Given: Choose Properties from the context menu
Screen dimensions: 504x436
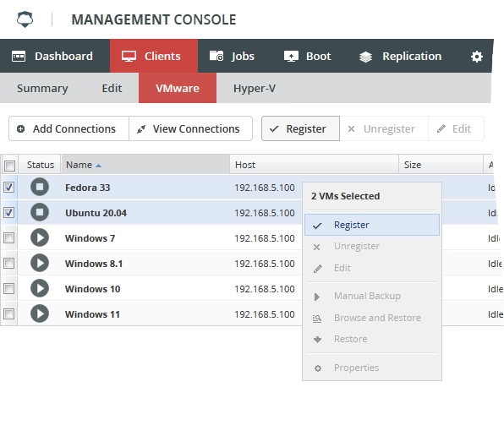Looking at the screenshot, I should tap(372, 368).
